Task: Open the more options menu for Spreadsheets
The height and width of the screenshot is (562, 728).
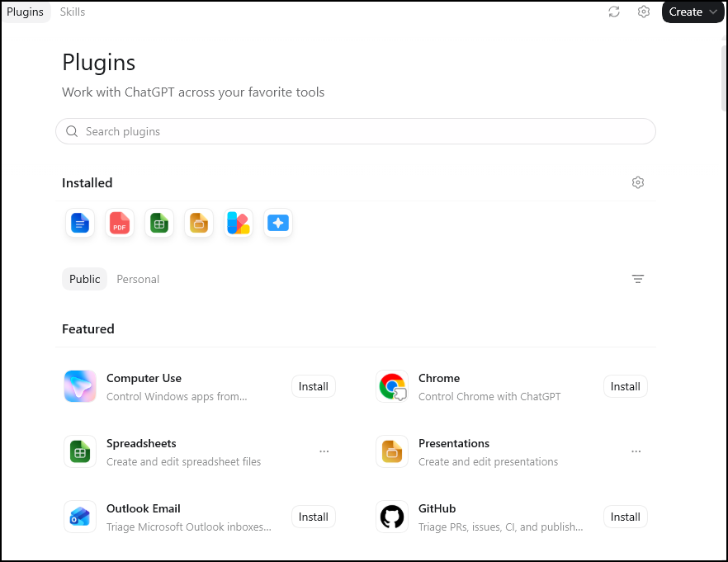Action: tap(324, 451)
